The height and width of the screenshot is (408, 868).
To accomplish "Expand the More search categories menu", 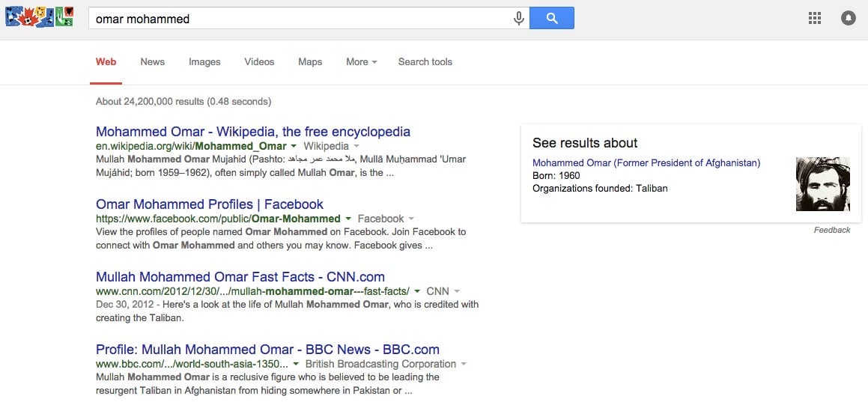I will [362, 62].
